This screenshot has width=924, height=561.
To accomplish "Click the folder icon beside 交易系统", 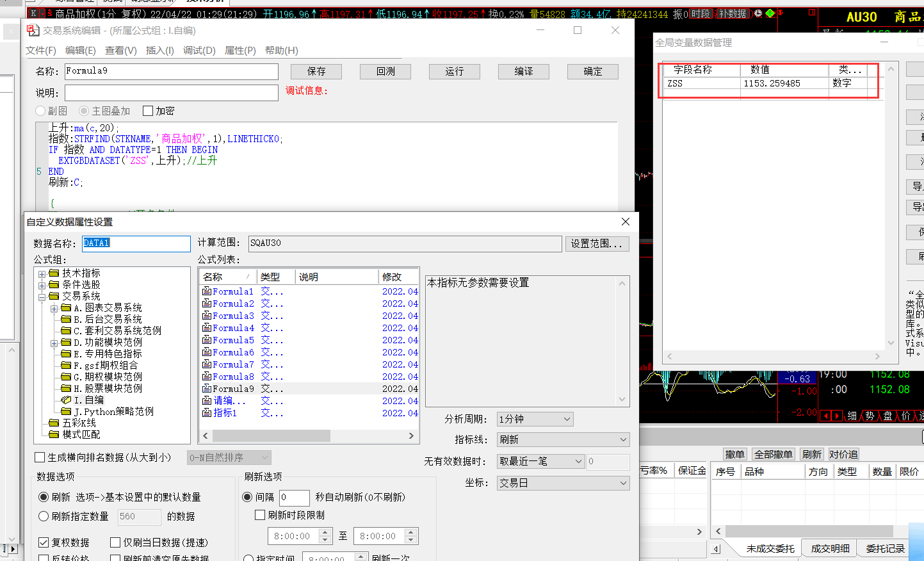I will (54, 297).
